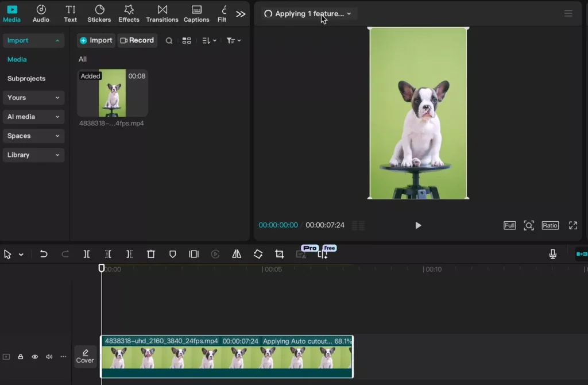Open the Stickers tab

[99, 14]
